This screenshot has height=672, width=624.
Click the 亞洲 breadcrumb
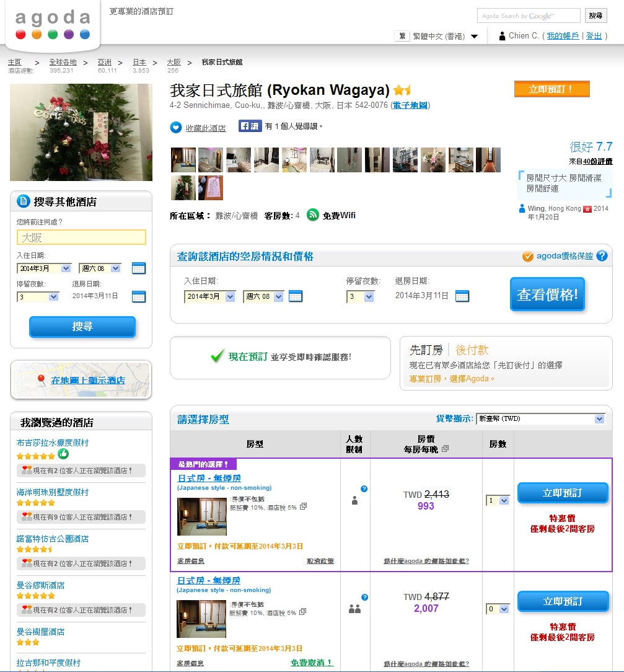point(105,62)
